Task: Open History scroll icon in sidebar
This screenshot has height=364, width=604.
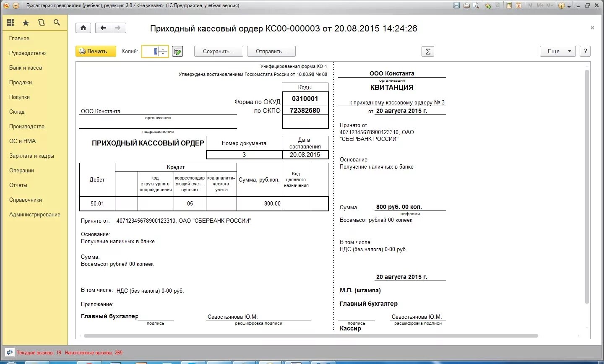Action: coord(42,23)
